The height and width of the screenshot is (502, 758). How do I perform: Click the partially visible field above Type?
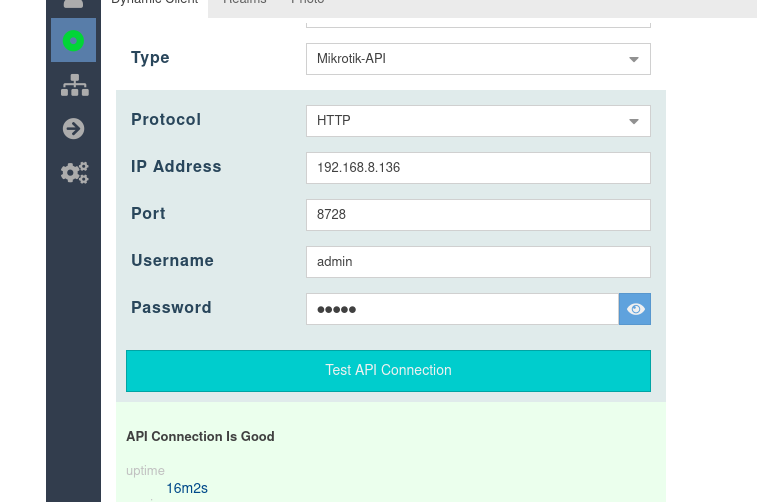[x=478, y=21]
